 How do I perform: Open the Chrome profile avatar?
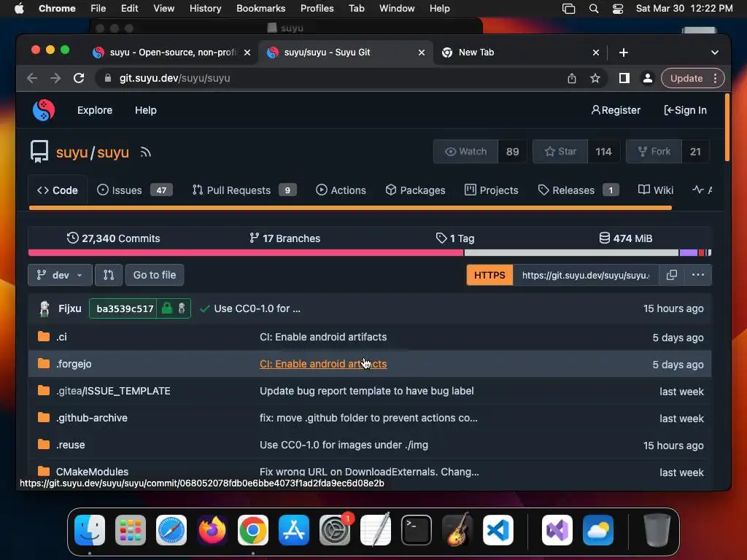[648, 78]
